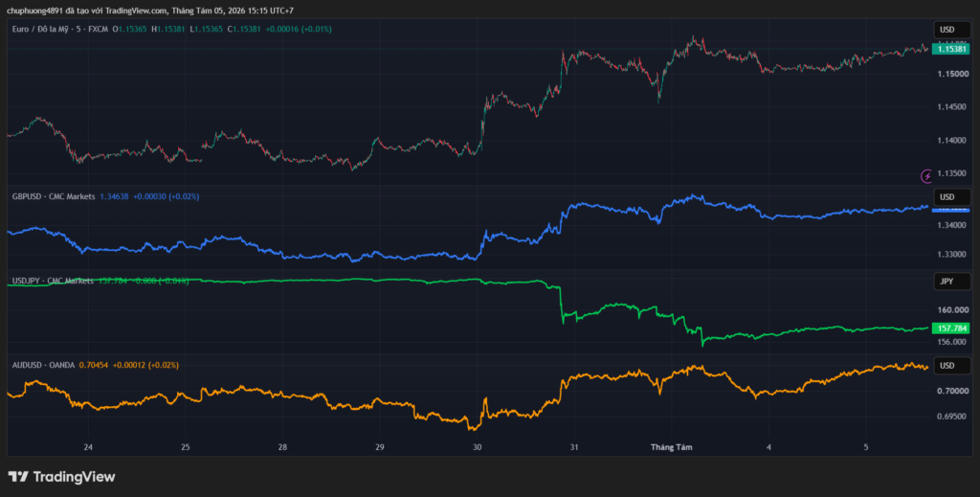This screenshot has width=980, height=497.
Task: Click date 24 on the time axis
Action: pos(88,447)
